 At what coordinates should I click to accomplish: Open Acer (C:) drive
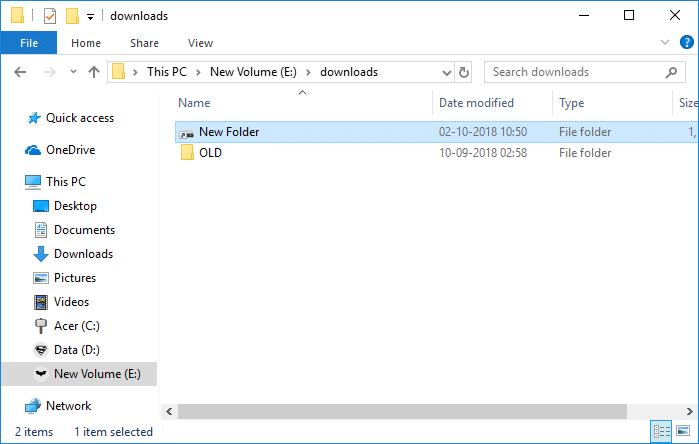pyautogui.click(x=77, y=326)
